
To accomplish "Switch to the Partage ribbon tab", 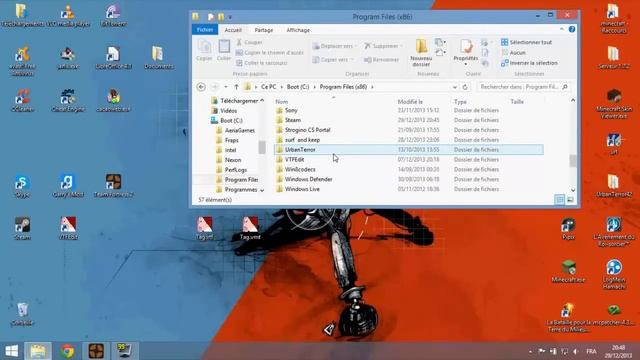I will pyautogui.click(x=264, y=30).
